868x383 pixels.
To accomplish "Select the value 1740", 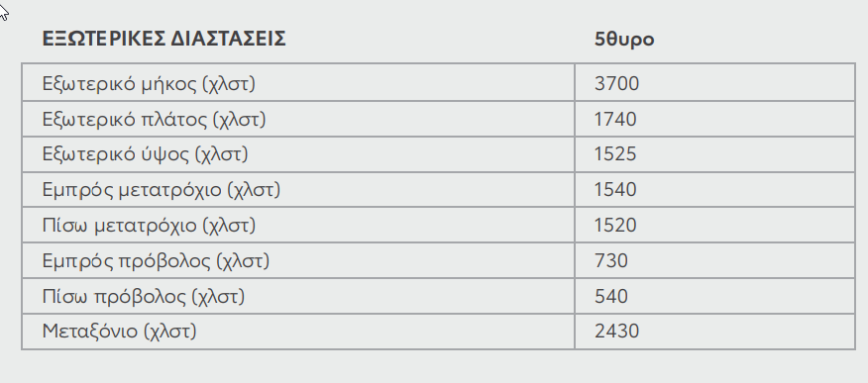I will [615, 120].
